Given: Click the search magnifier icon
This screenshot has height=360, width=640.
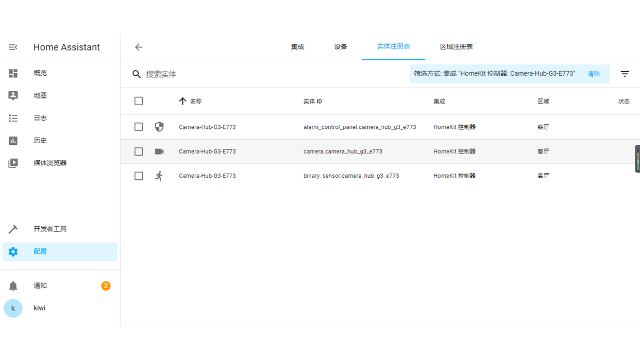Looking at the screenshot, I should [136, 74].
